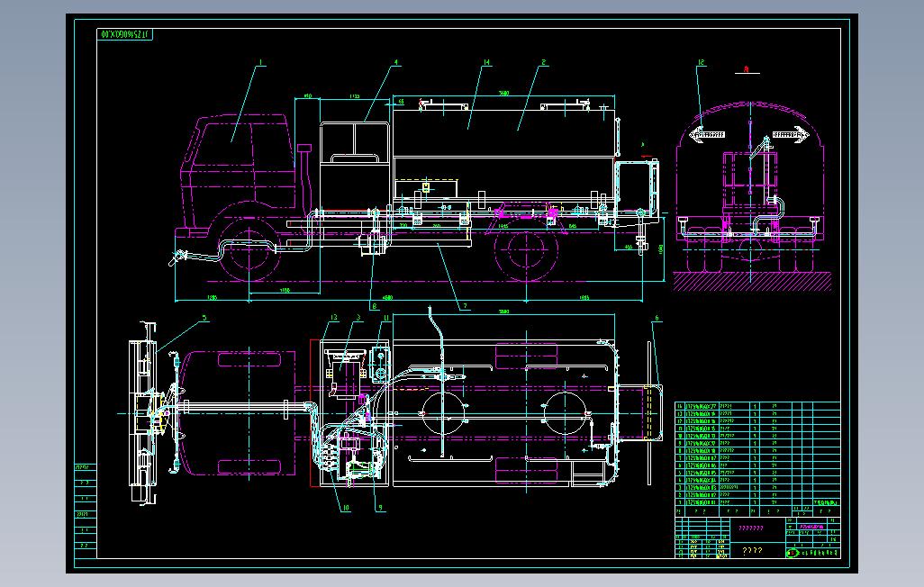Click callout number 10 below the plan view
924x587 pixels.
345,507
